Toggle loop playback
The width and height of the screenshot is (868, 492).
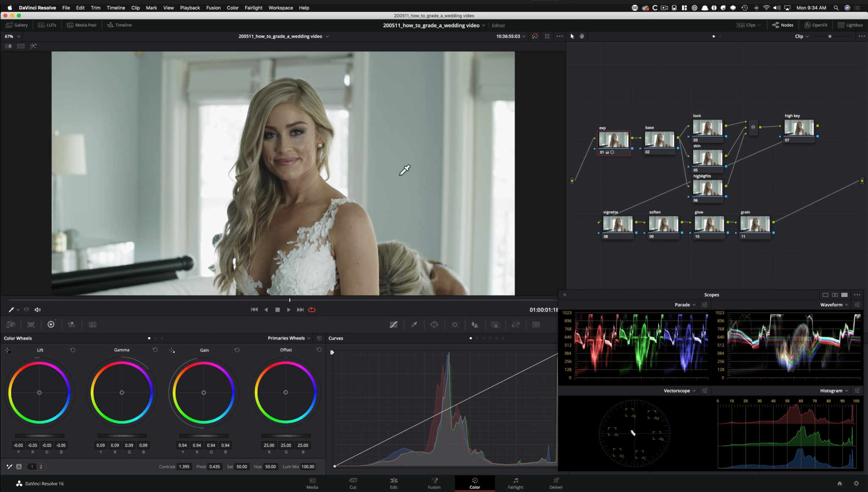312,310
